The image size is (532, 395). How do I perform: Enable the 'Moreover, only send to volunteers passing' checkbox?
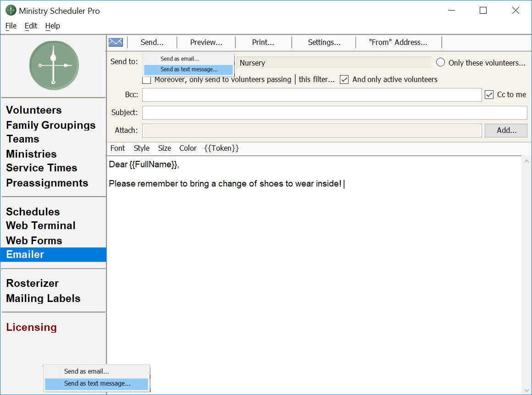point(147,80)
